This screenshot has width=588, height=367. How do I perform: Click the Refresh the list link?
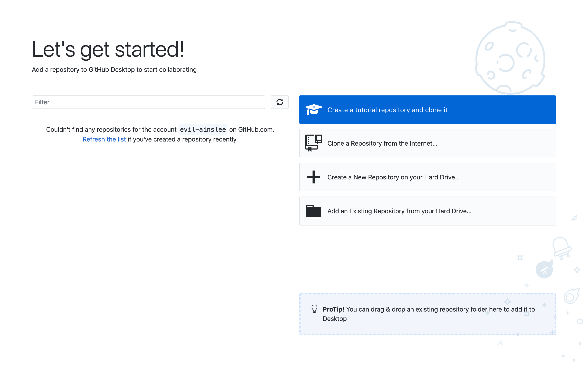(104, 139)
